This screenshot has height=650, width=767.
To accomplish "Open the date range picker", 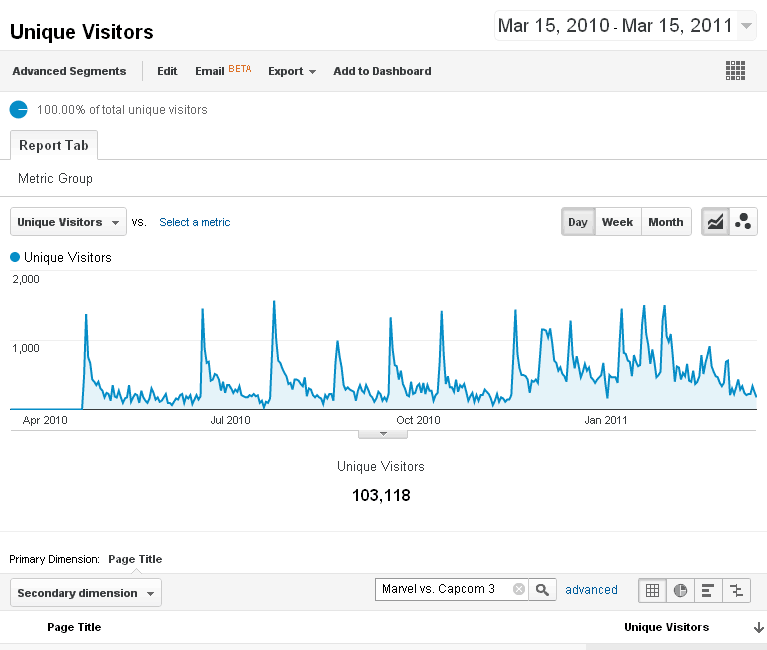I will tap(625, 26).
